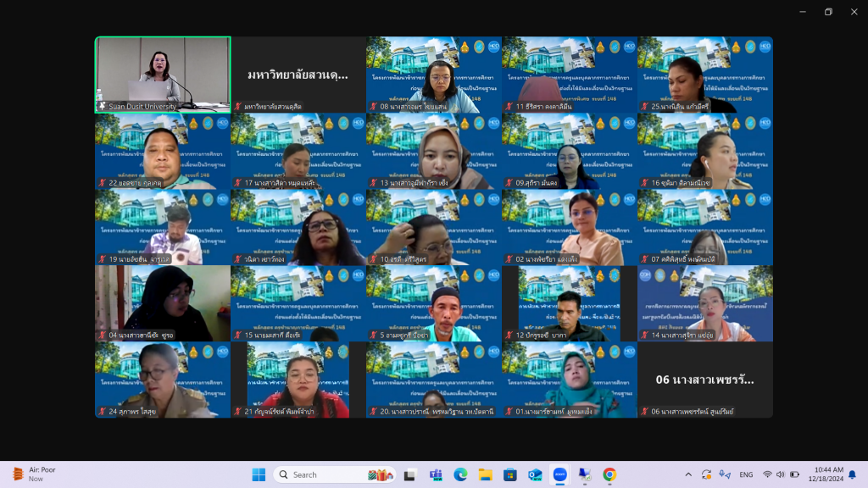Open Microsoft Edge from the taskbar
The width and height of the screenshot is (868, 488).
pos(460,474)
